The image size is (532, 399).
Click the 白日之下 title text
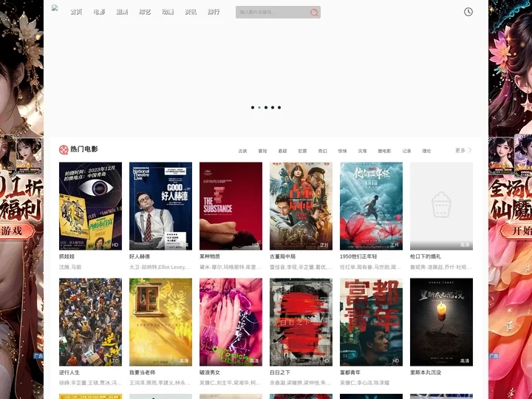280,372
